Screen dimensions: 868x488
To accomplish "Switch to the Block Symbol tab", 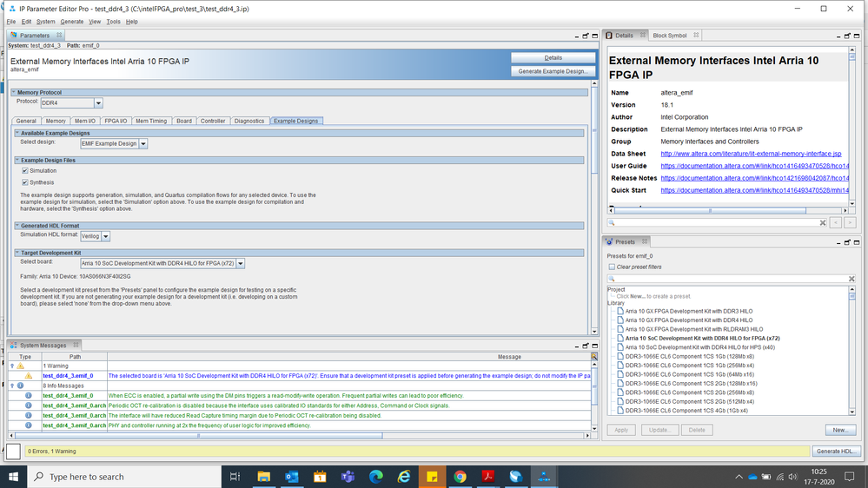I will [x=669, y=36].
